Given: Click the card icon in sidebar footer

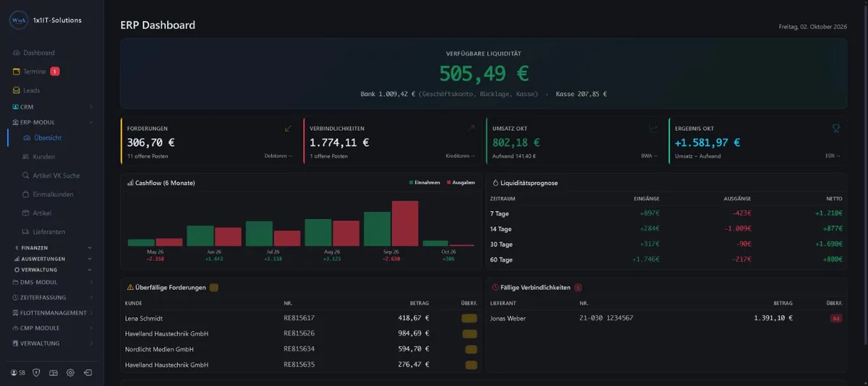Looking at the screenshot, I should [53, 372].
